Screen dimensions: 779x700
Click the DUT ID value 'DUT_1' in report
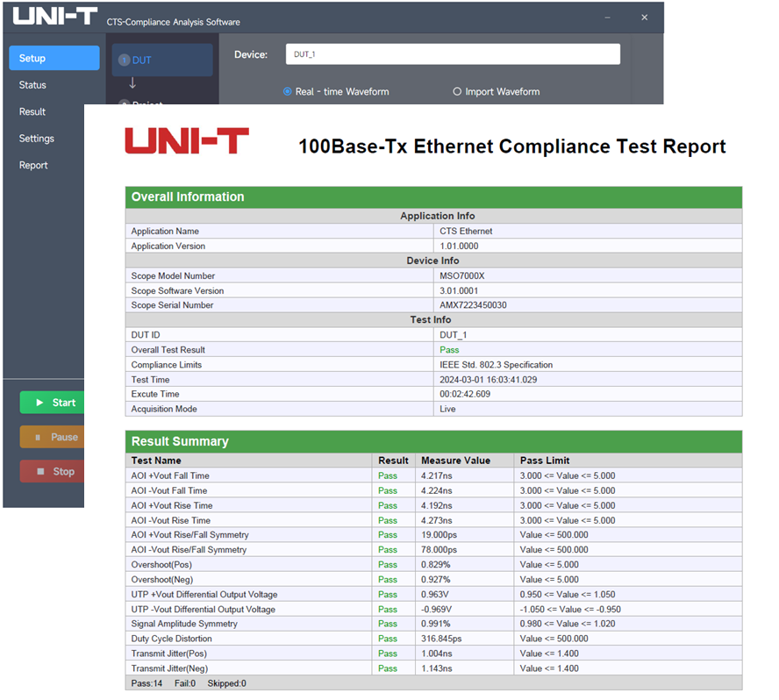[x=453, y=335]
